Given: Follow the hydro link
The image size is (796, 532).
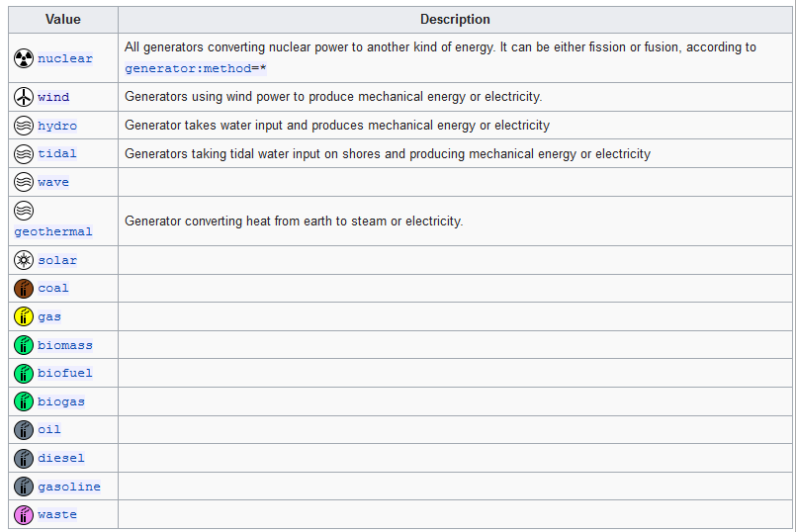Looking at the screenshot, I should click(x=57, y=126).
